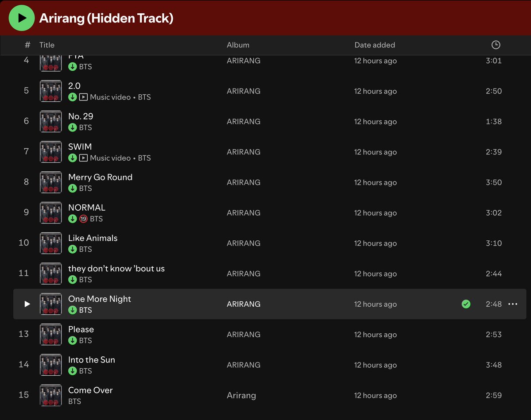This screenshot has height=420, width=531.
Task: Click the downloaded icon on Like Animals
Action: (73, 250)
